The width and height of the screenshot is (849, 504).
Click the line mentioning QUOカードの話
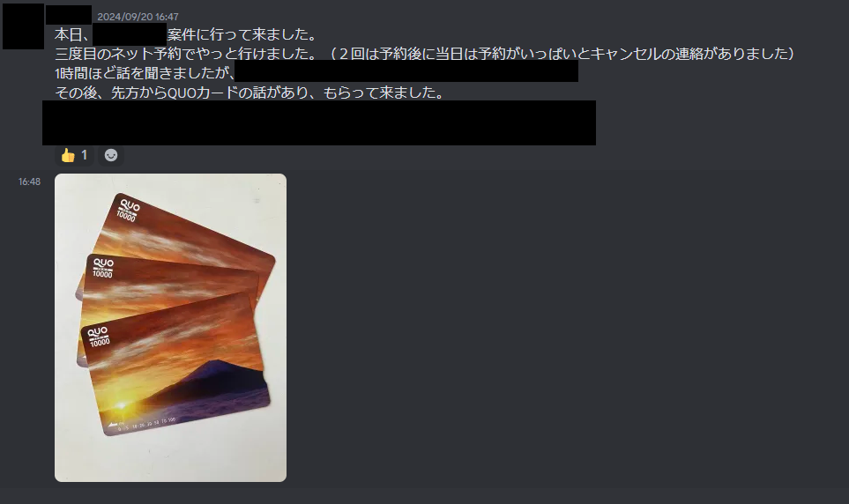pyautogui.click(x=249, y=93)
